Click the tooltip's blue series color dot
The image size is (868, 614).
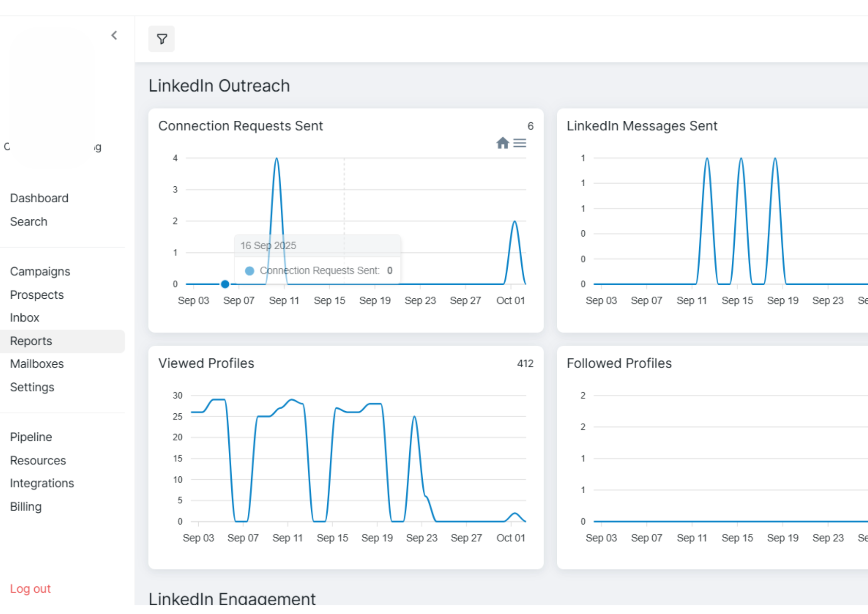[250, 271]
